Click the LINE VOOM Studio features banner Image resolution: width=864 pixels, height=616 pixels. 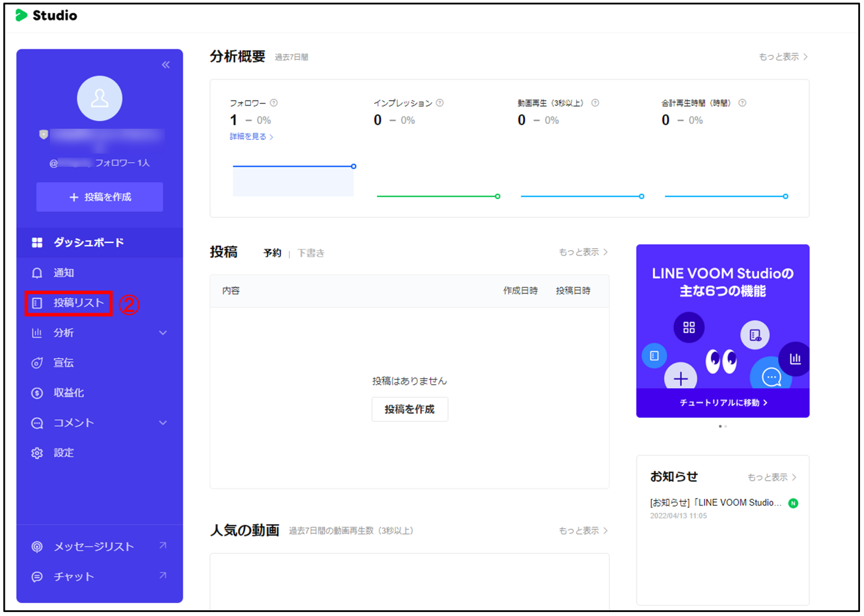click(x=723, y=331)
